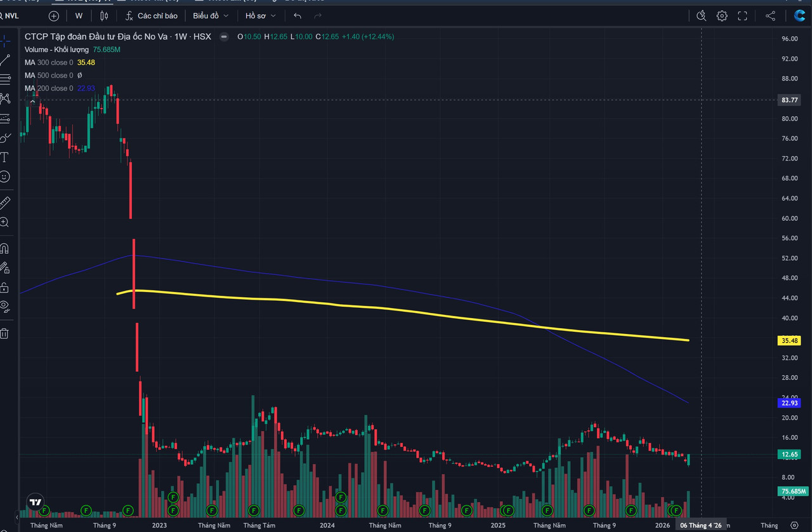The height and width of the screenshot is (532, 812).
Task: Open time axis settings gear at bottom right
Action: pos(795,526)
